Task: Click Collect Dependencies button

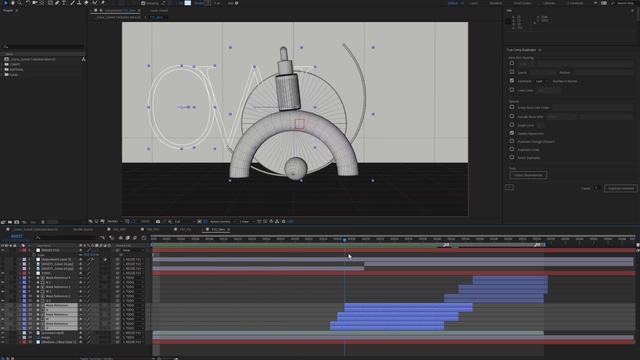Action: tap(528, 175)
